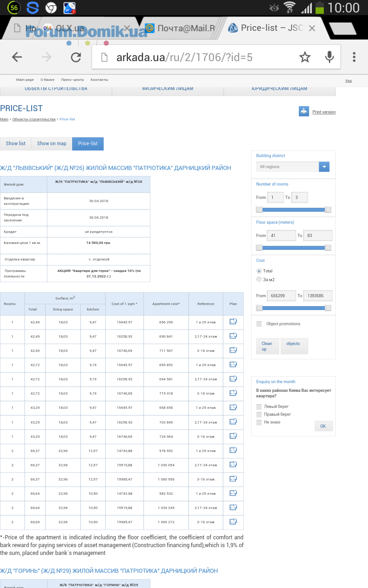Open plan icon for 656 299 apartment

[x=233, y=322]
